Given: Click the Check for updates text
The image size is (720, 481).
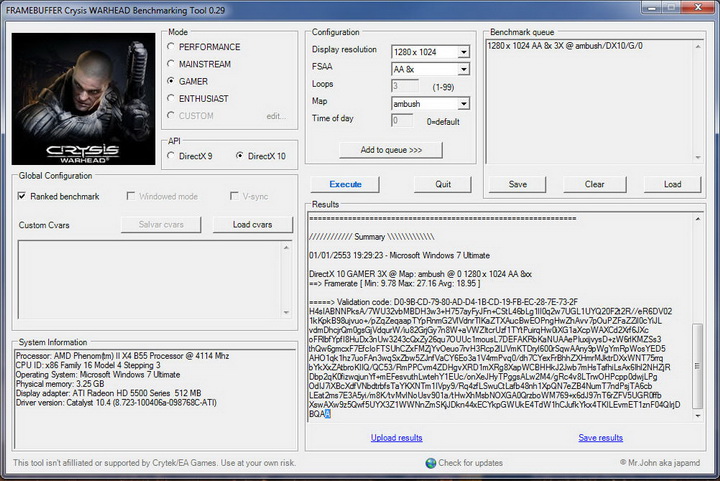Looking at the screenshot, I should [470, 463].
